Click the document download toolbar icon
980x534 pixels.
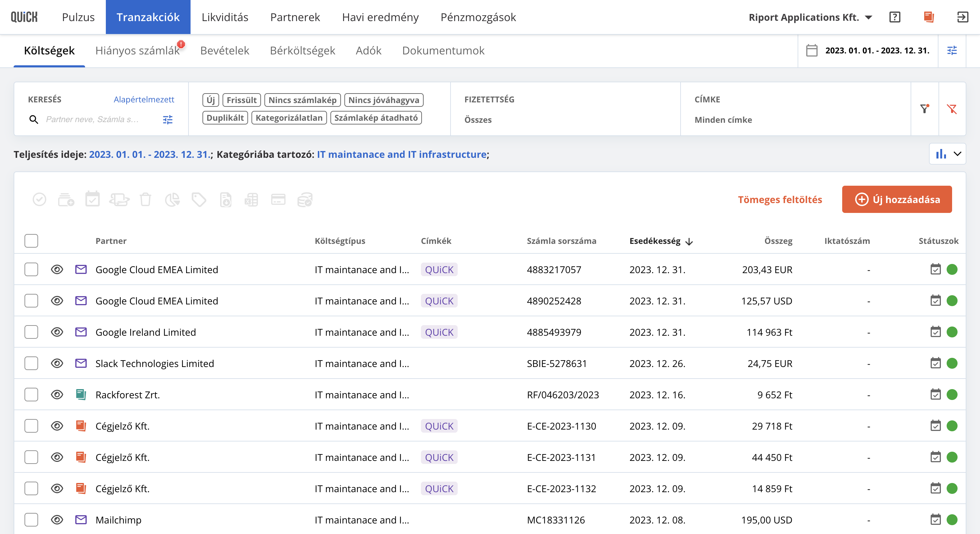(226, 199)
